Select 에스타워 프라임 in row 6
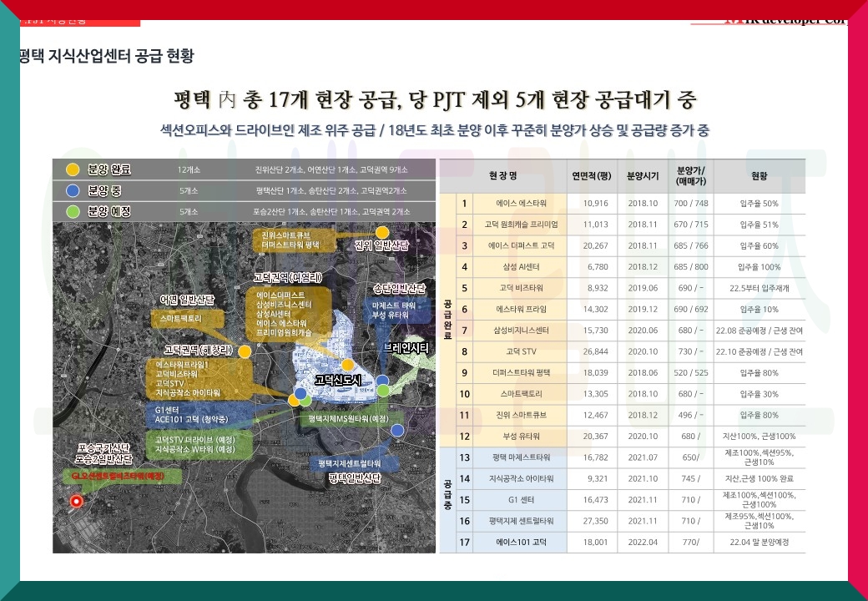 521,310
